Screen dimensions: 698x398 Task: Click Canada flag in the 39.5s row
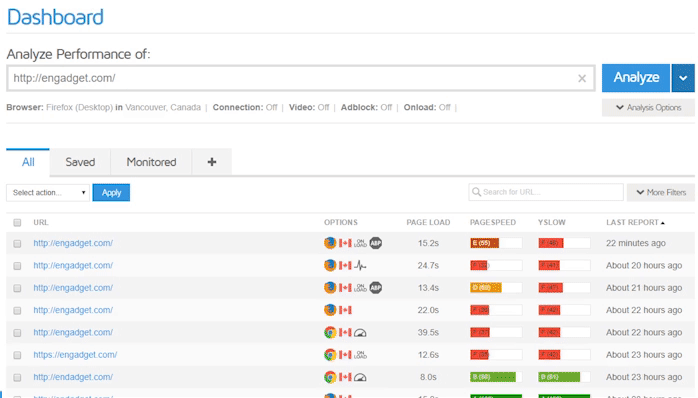click(x=345, y=332)
